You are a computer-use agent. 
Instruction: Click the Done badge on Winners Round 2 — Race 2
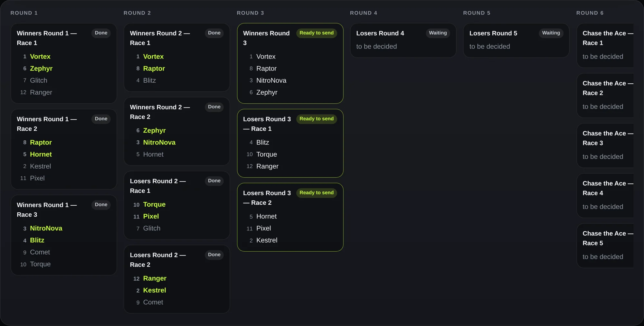coord(214,107)
